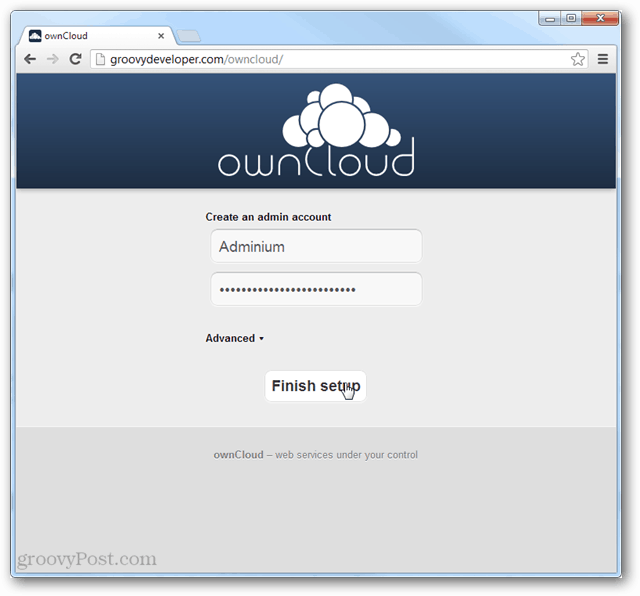The height and width of the screenshot is (596, 640).
Task: Open the ownCloud footer link
Action: pos(238,455)
